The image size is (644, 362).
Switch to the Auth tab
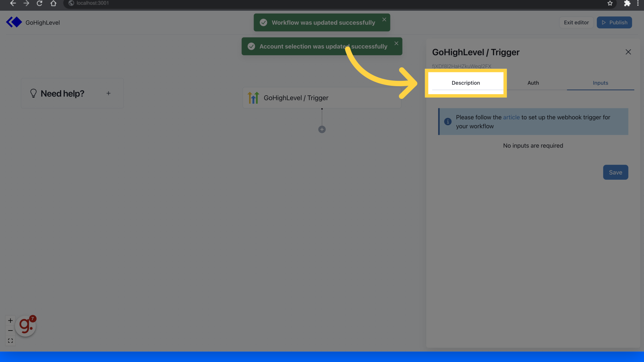coord(533,83)
